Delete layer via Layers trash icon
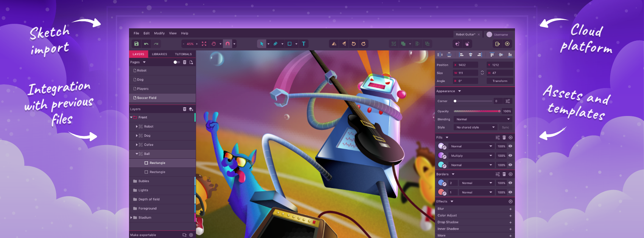 point(185,109)
